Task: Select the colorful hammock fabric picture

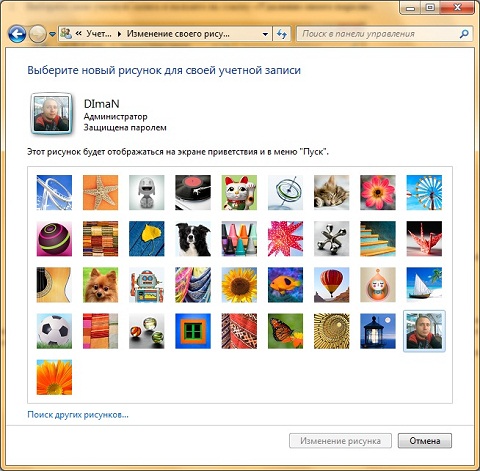Action: pyautogui.click(x=193, y=285)
